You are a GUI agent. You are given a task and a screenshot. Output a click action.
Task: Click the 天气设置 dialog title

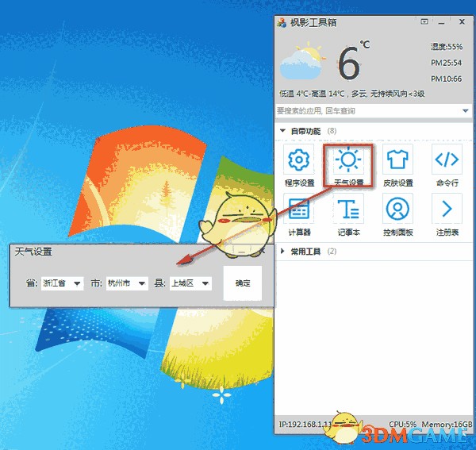(33, 252)
